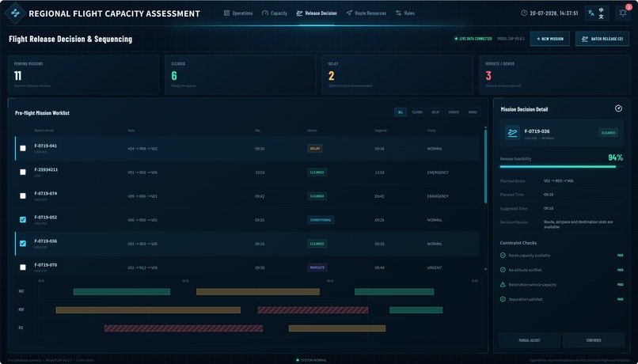
Task: Open notifications bell
Action: 622,13
